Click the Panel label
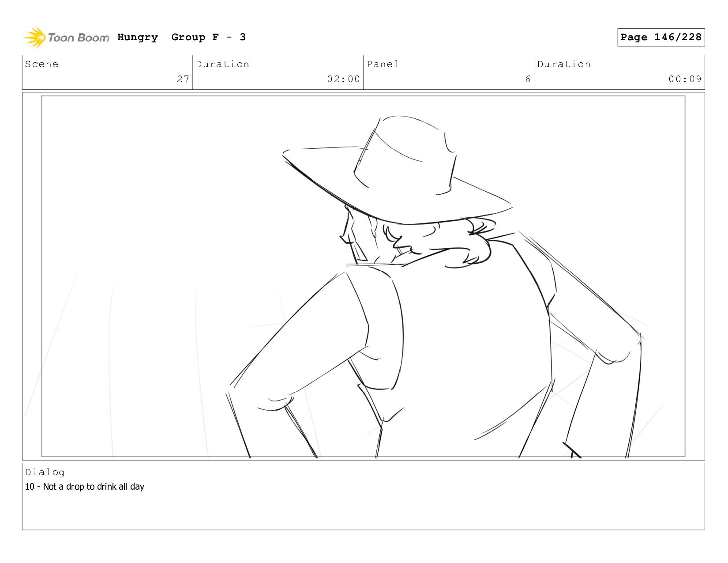728x563 pixels. point(383,64)
